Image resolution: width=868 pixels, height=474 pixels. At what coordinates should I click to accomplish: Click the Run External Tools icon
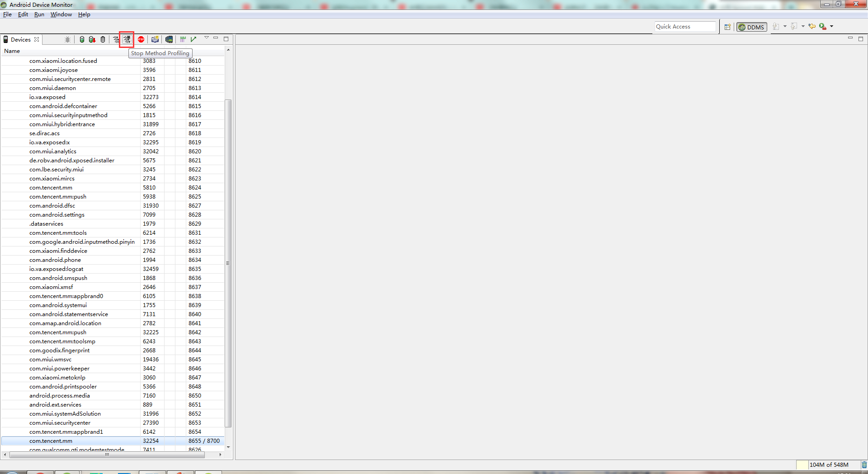point(823,26)
